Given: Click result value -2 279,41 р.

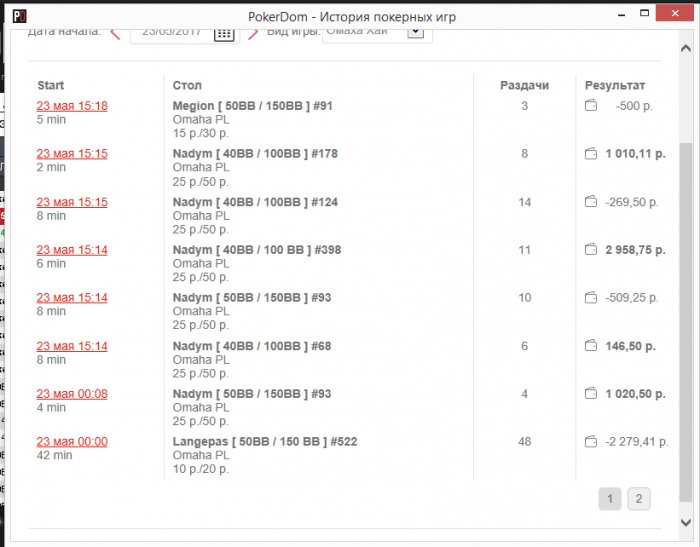Looking at the screenshot, I should (637, 442).
